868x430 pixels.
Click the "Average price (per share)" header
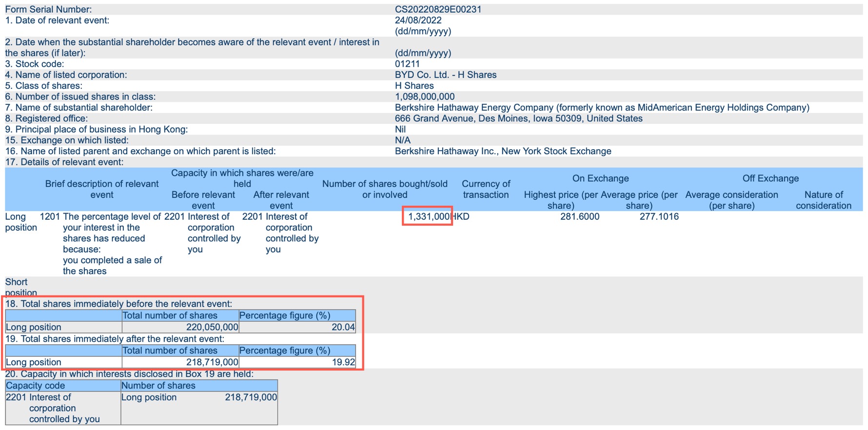(x=639, y=200)
